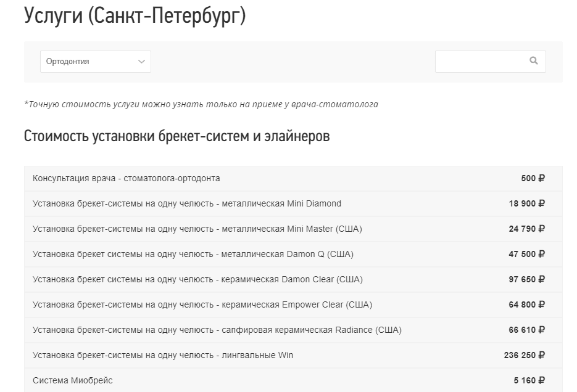Select the Система Миобрейс row

293,380
